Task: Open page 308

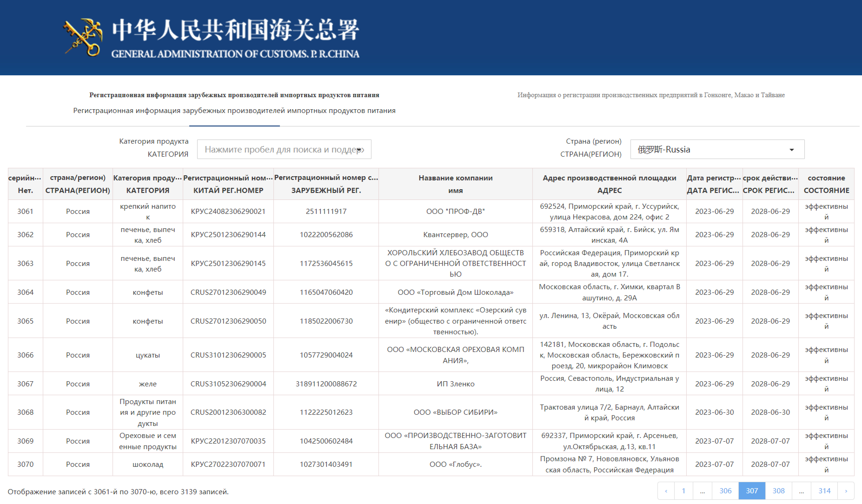Action: pos(779,491)
